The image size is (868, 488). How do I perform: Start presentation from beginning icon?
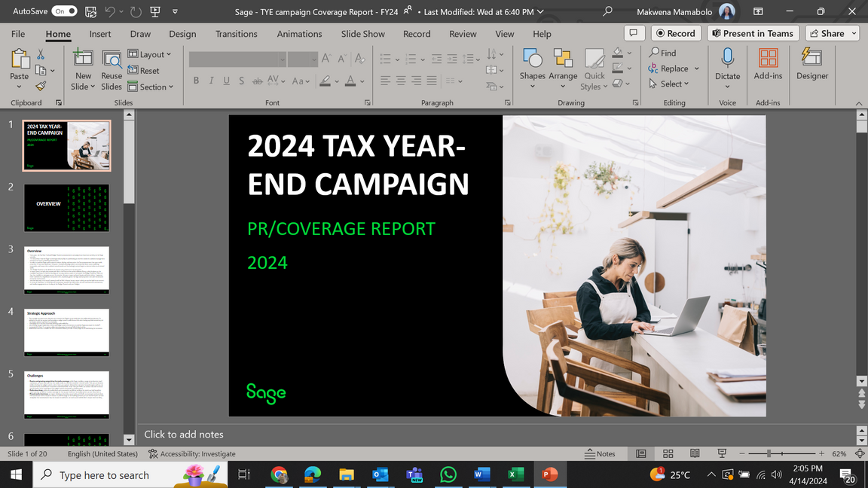tap(155, 11)
